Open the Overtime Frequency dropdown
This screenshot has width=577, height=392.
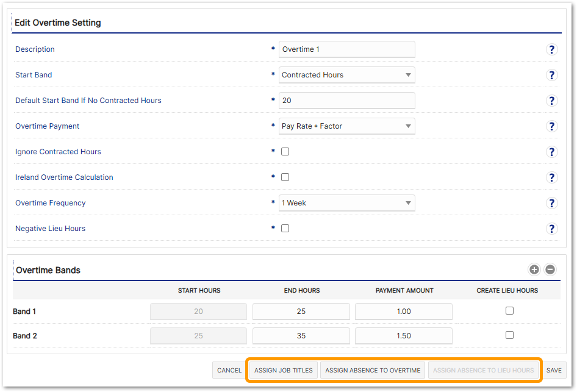pyautogui.click(x=346, y=203)
